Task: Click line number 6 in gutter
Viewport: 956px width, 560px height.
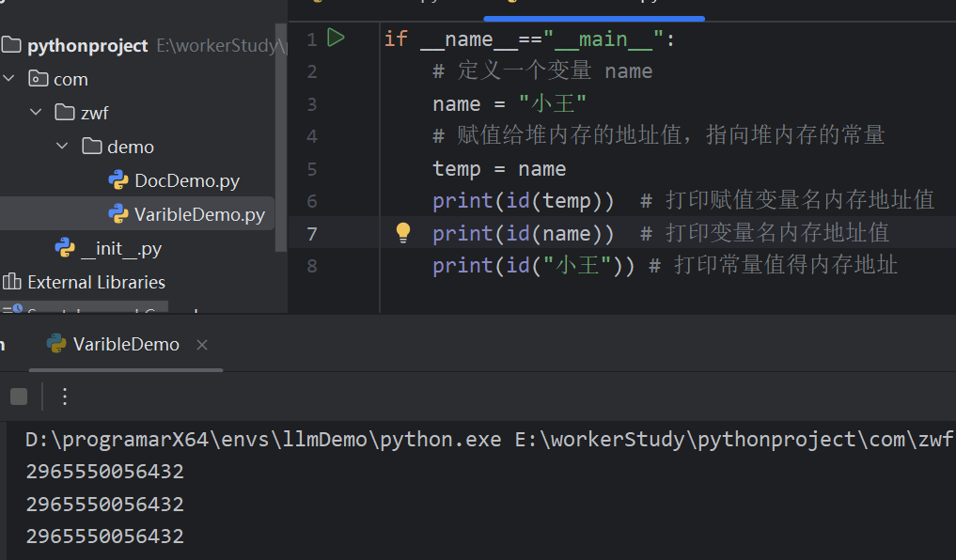Action: (312, 201)
